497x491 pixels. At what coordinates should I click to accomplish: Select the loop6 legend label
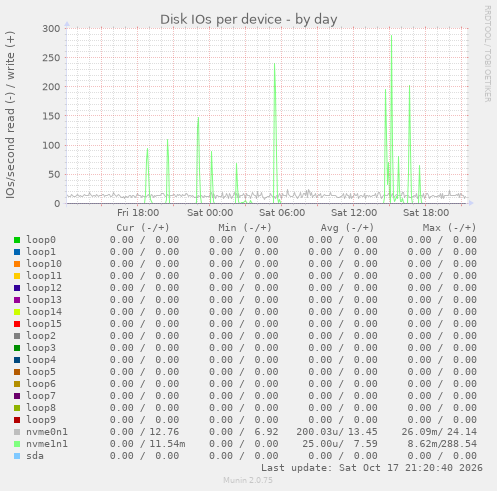[x=41, y=384]
